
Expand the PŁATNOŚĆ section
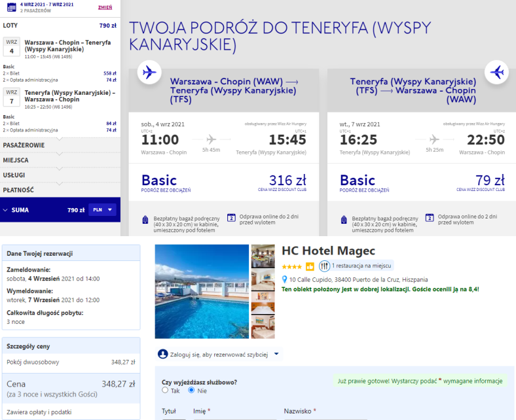click(x=60, y=190)
